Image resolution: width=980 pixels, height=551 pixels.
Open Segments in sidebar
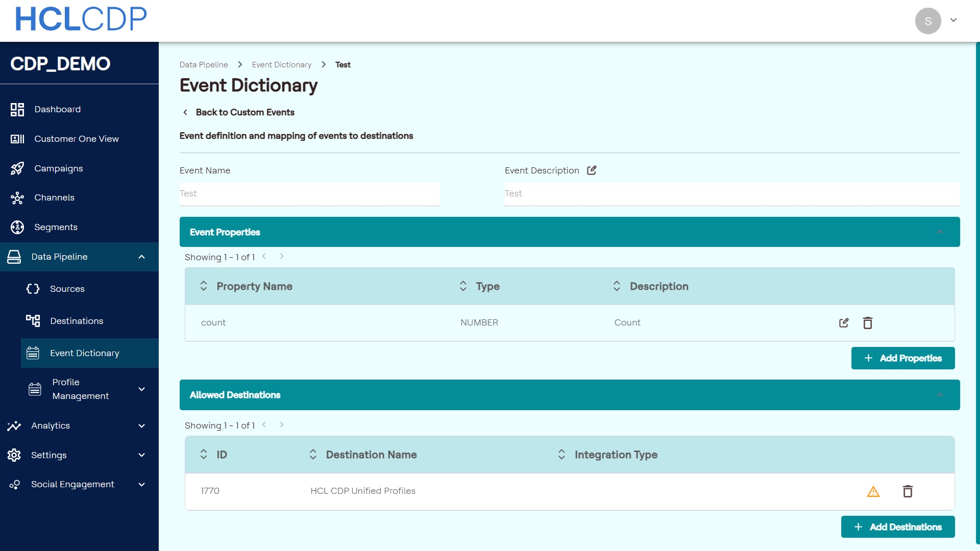[x=56, y=227]
